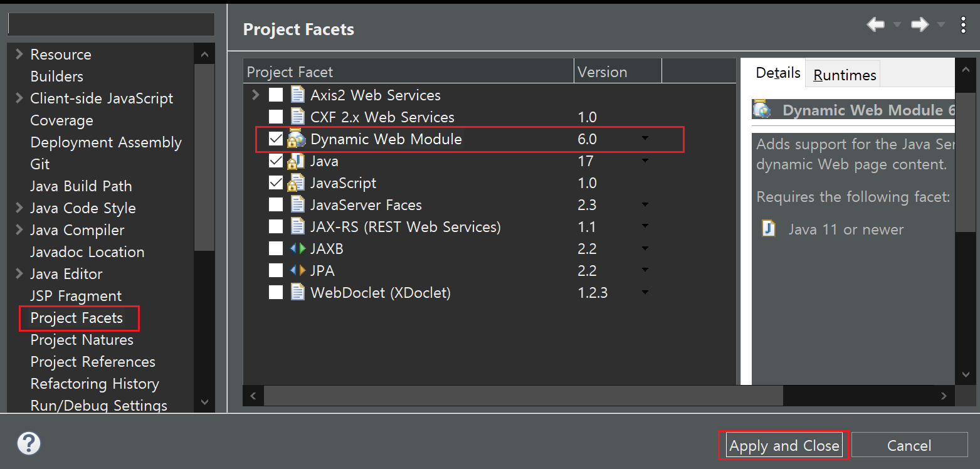Open the three-dot view menu icon
This screenshot has height=469, width=980.
(x=964, y=25)
